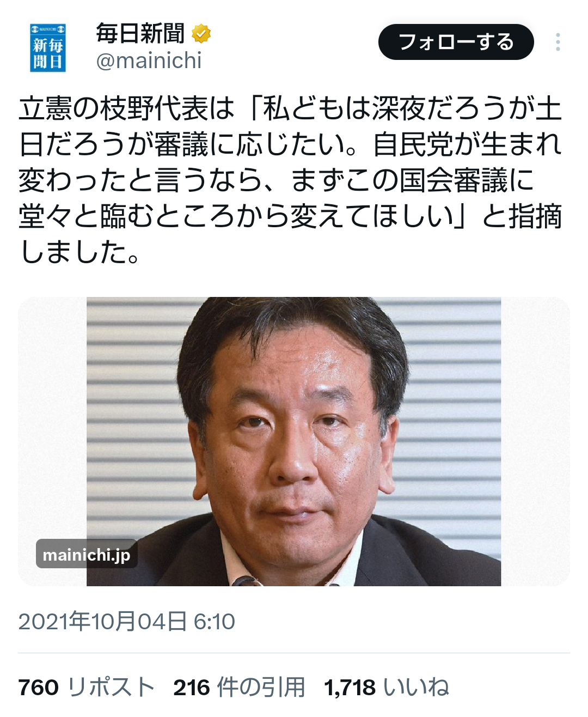Image resolution: width=588 pixels, height=717 pixels.
Task: Open the 2021年10月04日 date stamp
Action: 103,621
